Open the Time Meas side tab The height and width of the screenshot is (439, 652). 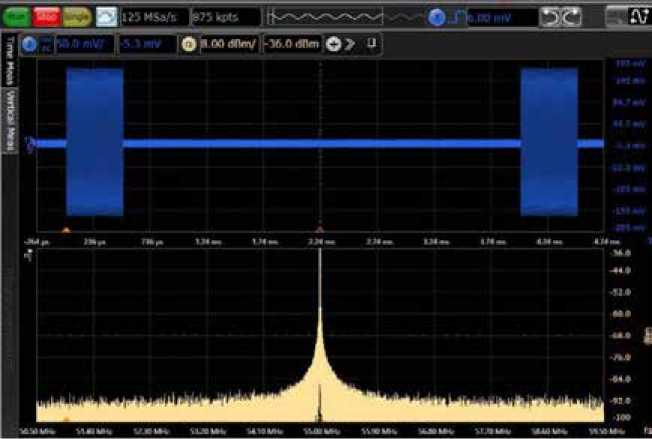pyautogui.click(x=11, y=60)
